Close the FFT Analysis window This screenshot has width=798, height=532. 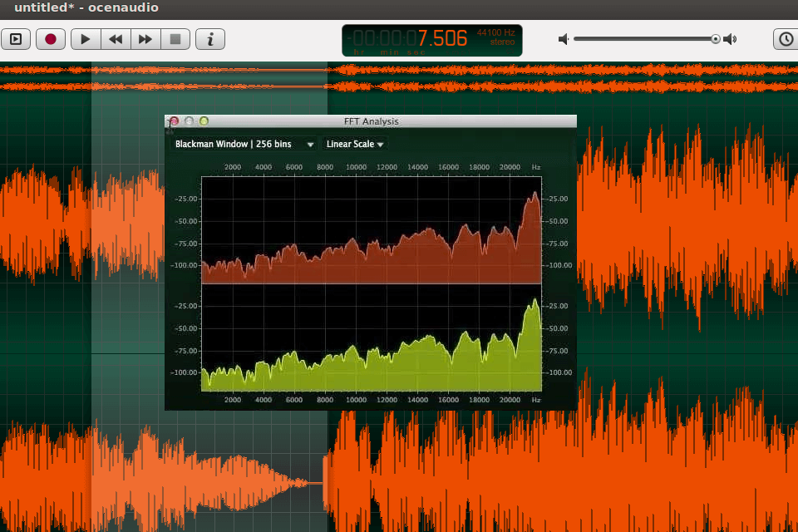[174, 121]
